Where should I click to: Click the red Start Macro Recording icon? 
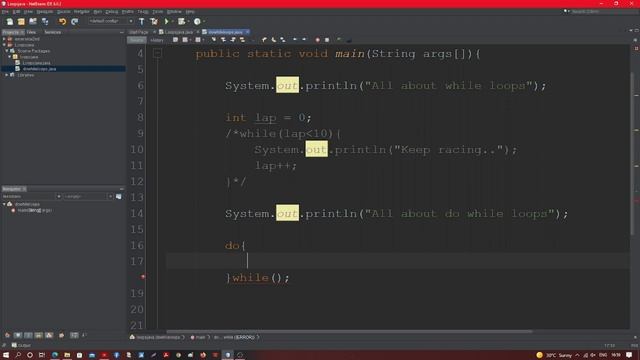318,40
